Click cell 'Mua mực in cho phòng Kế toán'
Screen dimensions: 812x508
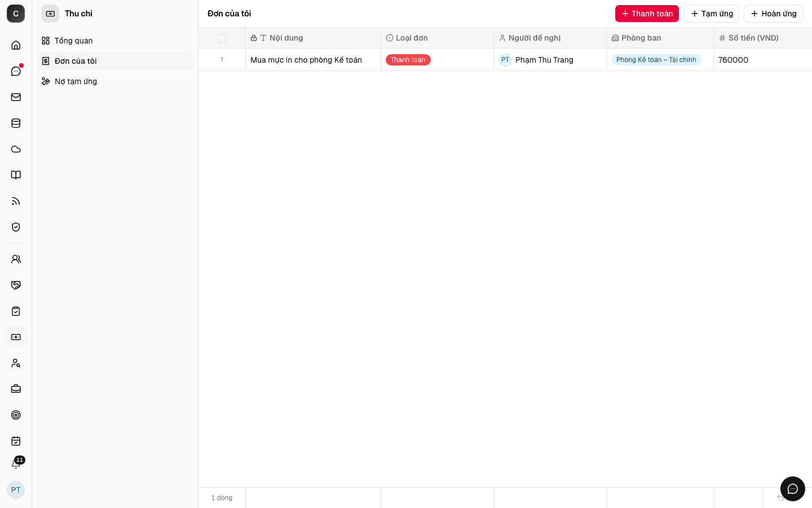point(314,60)
